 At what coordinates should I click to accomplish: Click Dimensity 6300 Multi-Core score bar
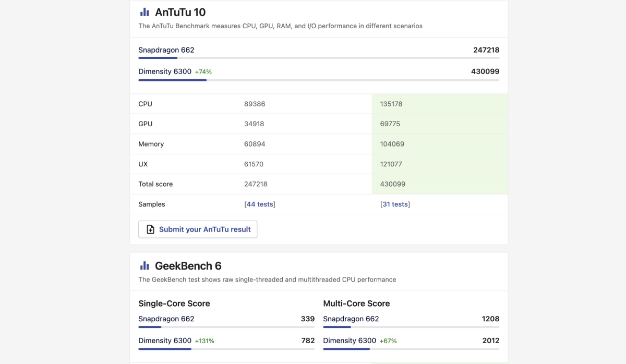pyautogui.click(x=411, y=349)
